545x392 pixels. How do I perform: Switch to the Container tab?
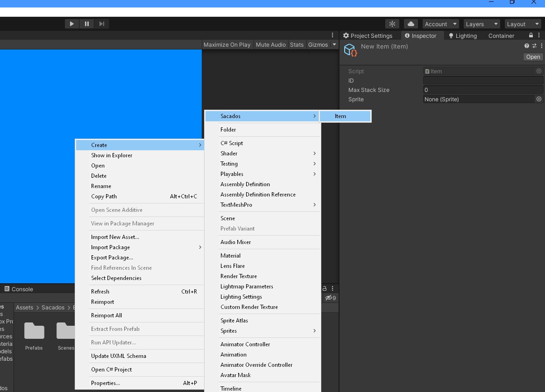pyautogui.click(x=501, y=36)
